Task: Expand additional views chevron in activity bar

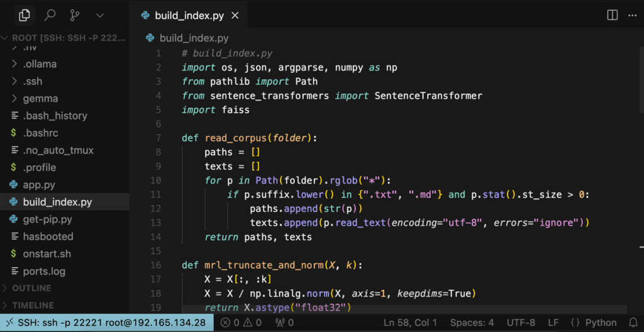Action: [x=100, y=16]
